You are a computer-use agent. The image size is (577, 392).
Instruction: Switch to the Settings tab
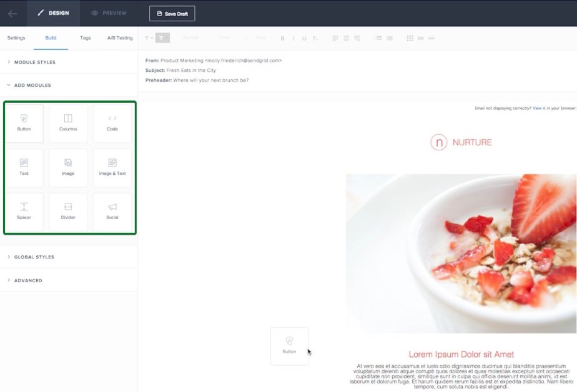(16, 38)
